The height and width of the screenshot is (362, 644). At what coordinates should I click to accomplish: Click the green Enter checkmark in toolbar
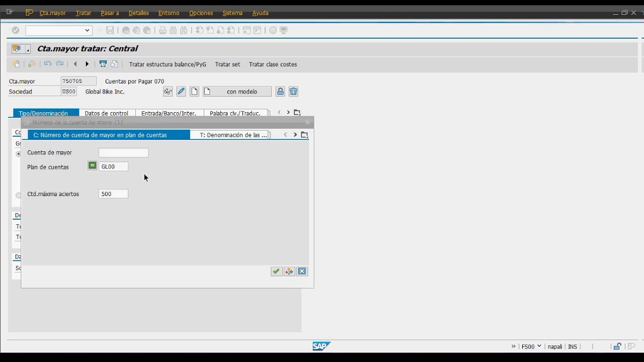click(16, 30)
